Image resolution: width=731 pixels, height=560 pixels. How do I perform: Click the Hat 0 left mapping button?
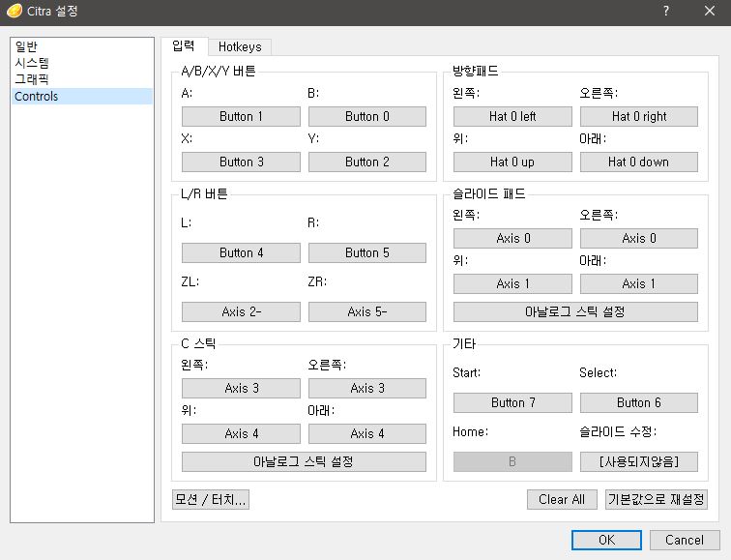point(512,117)
